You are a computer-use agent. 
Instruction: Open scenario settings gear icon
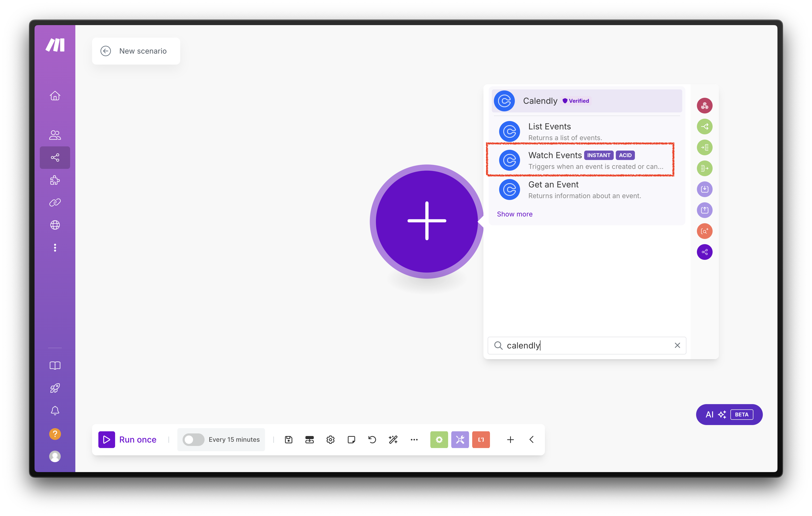330,439
